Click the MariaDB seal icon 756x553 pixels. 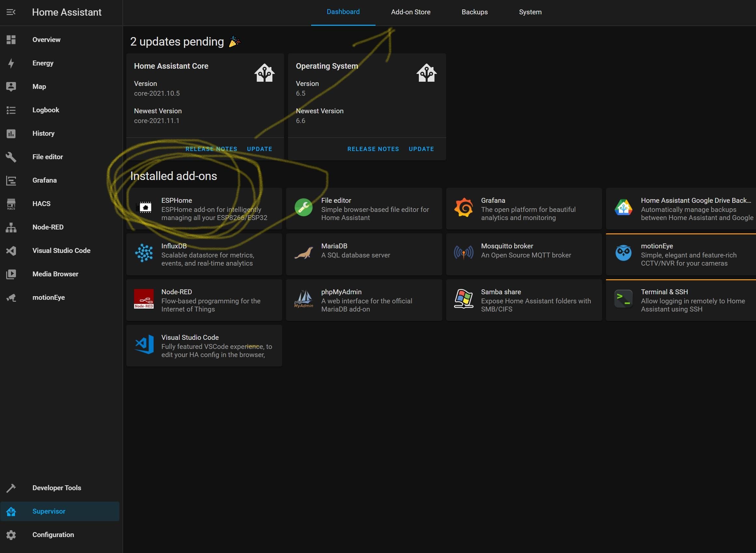pyautogui.click(x=303, y=253)
